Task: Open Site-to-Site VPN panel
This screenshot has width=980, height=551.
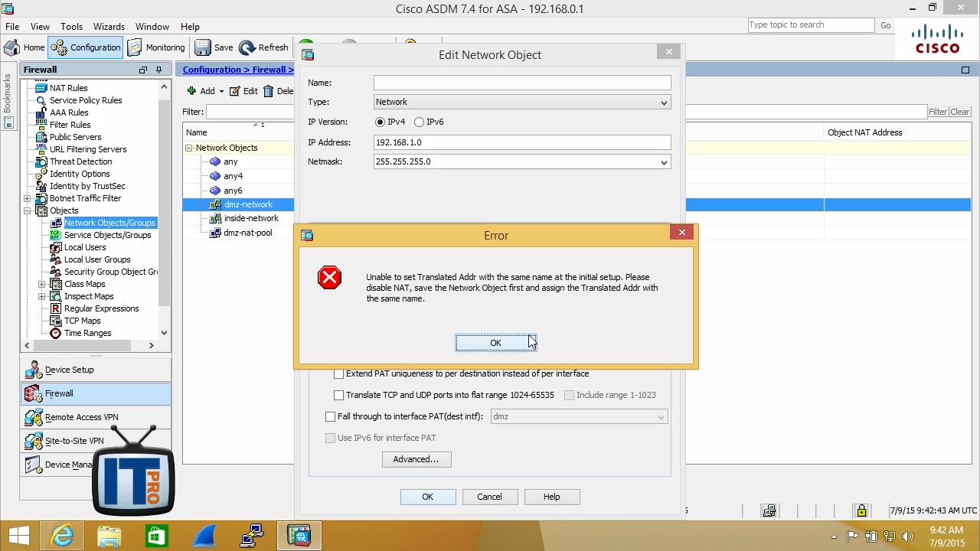Action: pos(96,441)
